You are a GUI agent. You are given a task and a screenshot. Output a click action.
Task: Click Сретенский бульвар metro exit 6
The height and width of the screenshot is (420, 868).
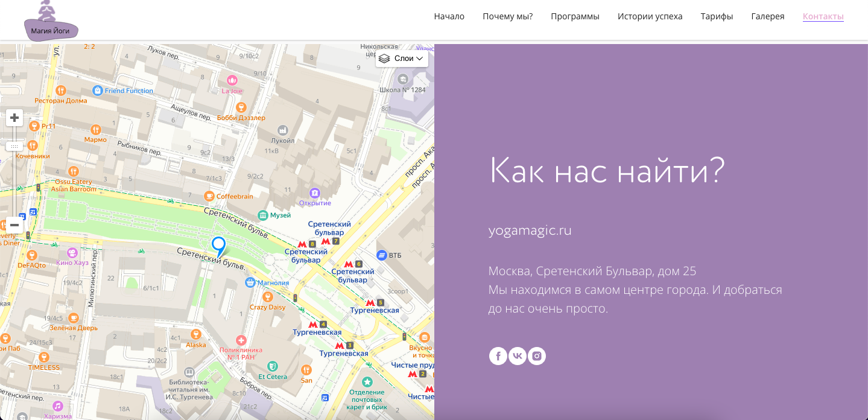click(353, 264)
